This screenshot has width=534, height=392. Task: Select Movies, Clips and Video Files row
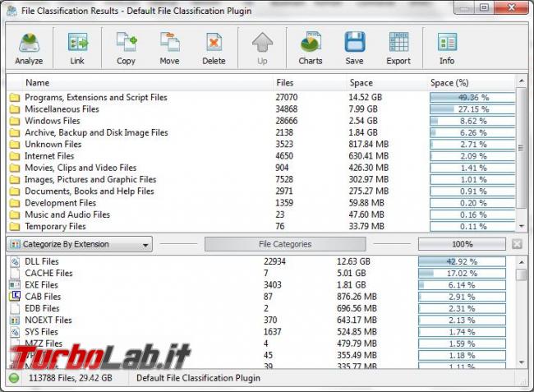coord(261,168)
